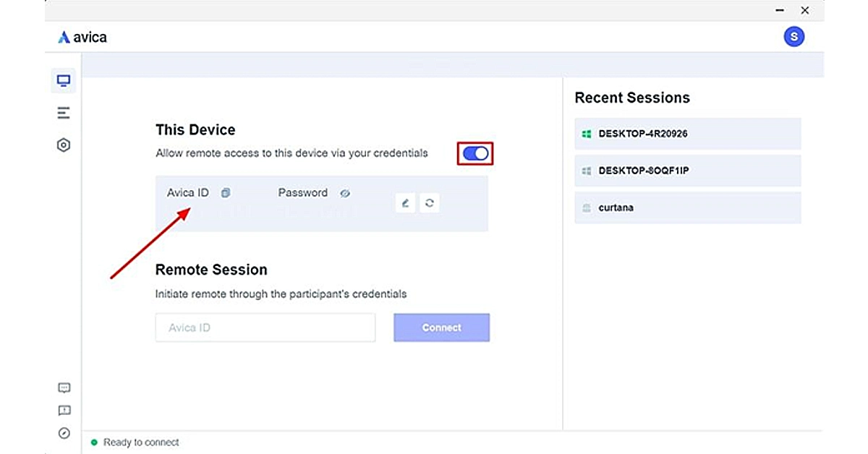Click the Windows icon beside DESKTOP-8OQF1IP

(x=587, y=171)
